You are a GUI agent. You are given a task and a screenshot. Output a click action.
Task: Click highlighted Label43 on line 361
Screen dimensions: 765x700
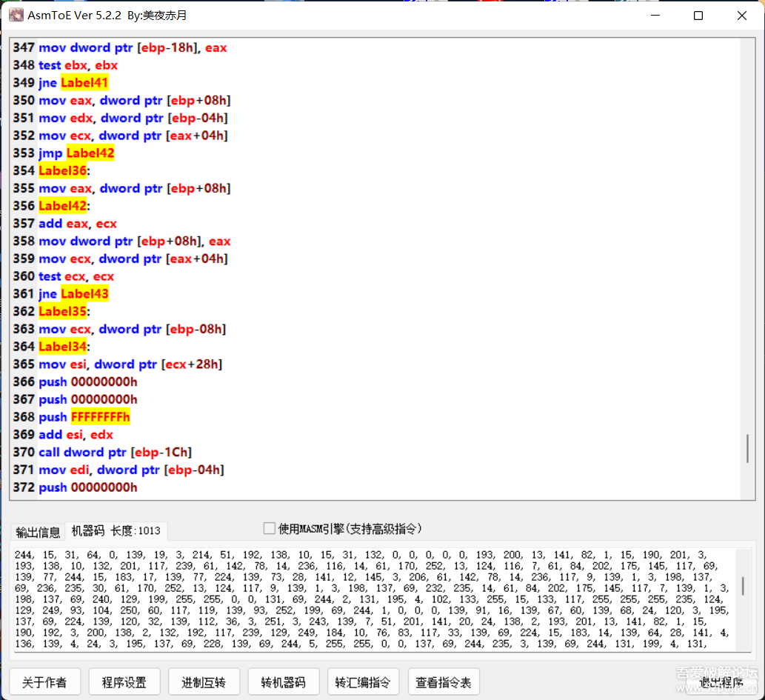84,294
